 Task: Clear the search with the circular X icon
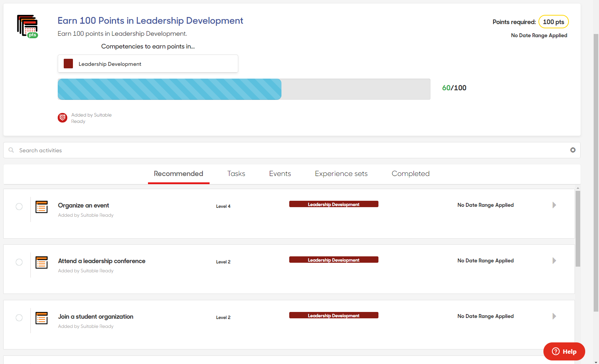tap(573, 150)
